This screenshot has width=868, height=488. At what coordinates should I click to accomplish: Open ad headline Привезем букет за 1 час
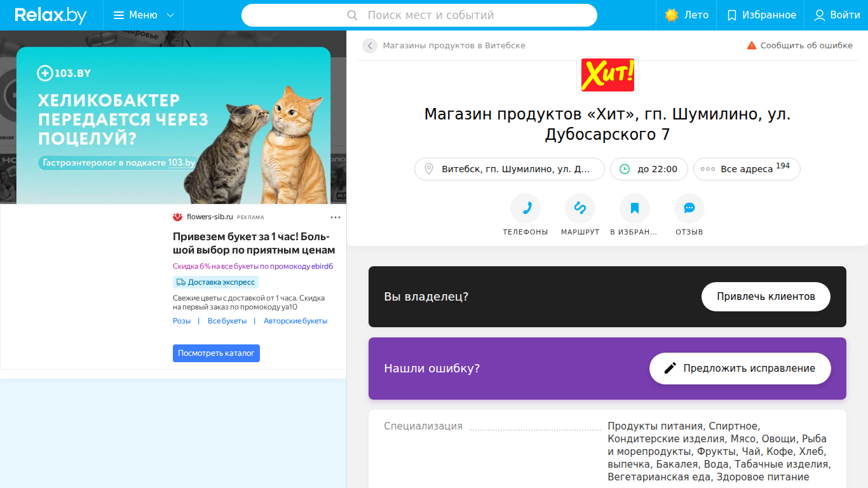pos(254,243)
